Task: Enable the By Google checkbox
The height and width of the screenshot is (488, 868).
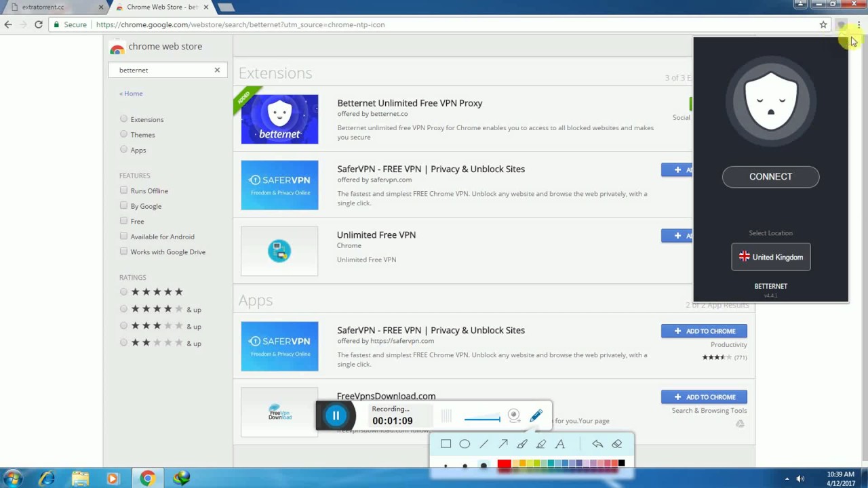Action: point(123,205)
